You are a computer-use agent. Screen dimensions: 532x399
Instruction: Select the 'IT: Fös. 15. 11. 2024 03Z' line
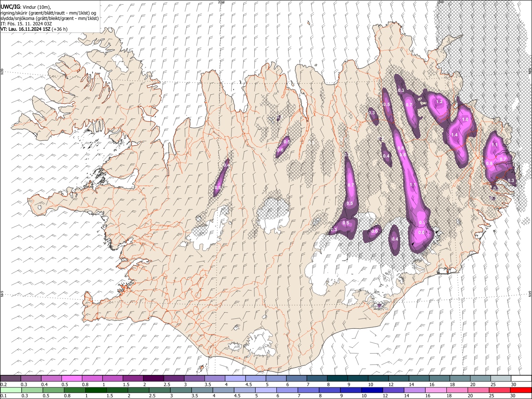pos(26,24)
